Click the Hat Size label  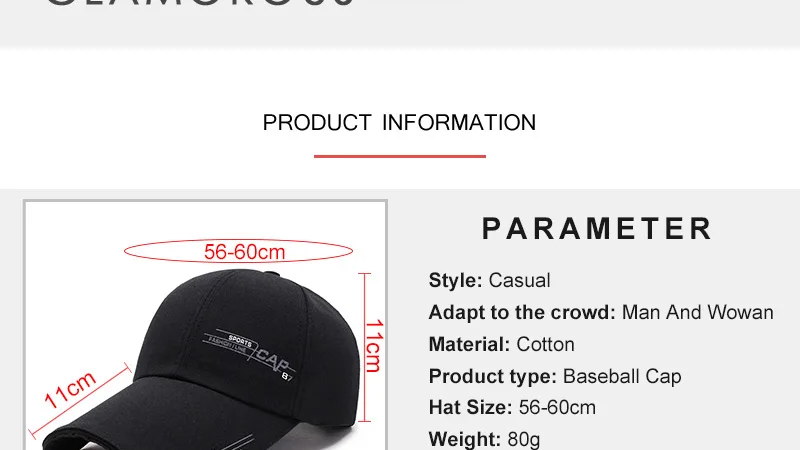pyautogui.click(x=470, y=408)
